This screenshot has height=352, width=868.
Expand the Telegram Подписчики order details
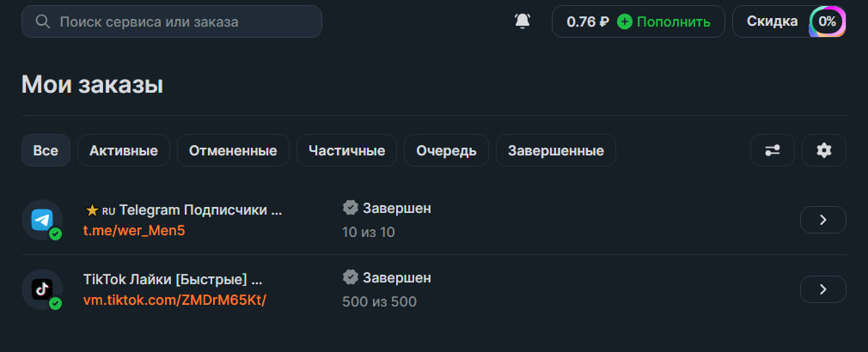click(x=822, y=220)
